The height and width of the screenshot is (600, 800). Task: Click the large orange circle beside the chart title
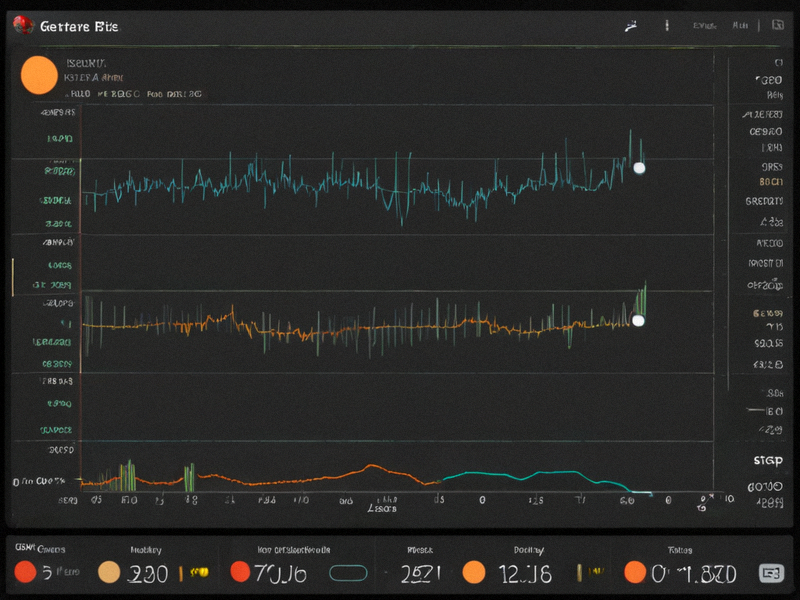click(x=39, y=76)
